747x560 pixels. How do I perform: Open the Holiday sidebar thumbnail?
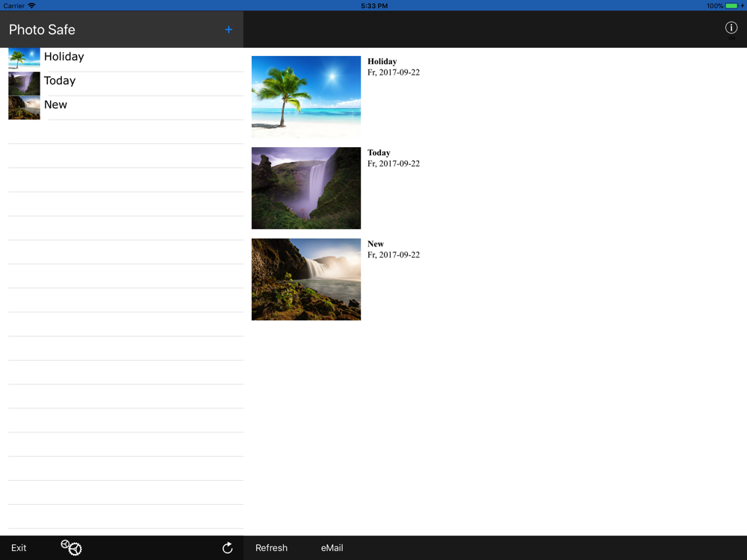[x=25, y=58]
